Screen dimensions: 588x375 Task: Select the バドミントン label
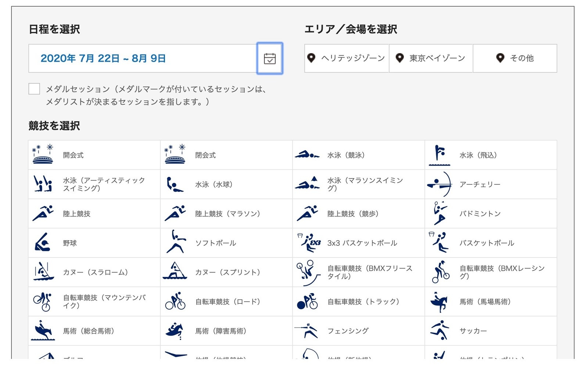480,214
